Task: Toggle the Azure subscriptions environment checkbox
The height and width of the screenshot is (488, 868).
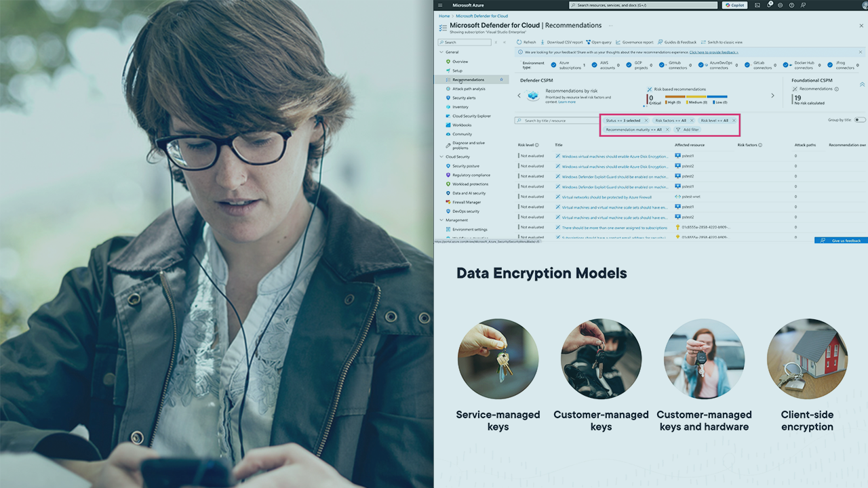Action: 554,65
